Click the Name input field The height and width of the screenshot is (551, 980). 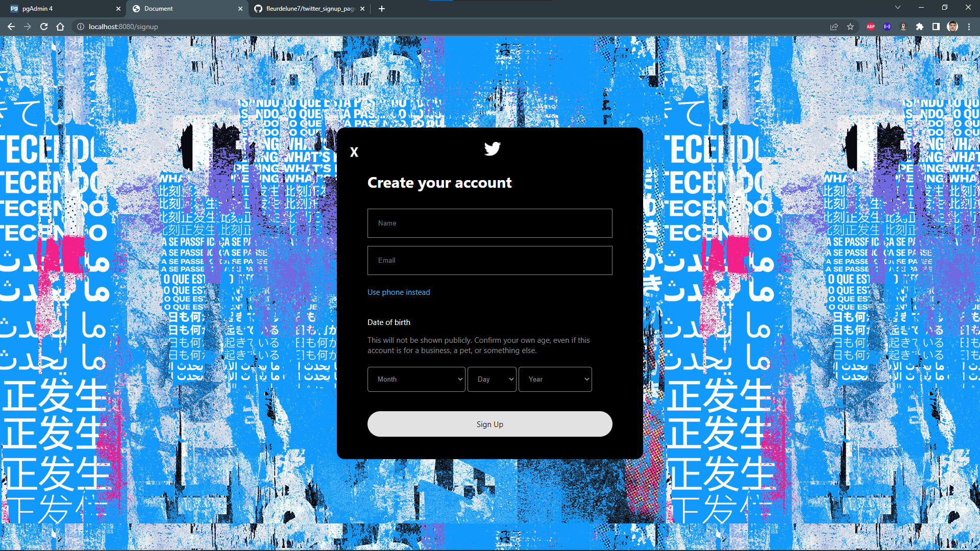[489, 223]
